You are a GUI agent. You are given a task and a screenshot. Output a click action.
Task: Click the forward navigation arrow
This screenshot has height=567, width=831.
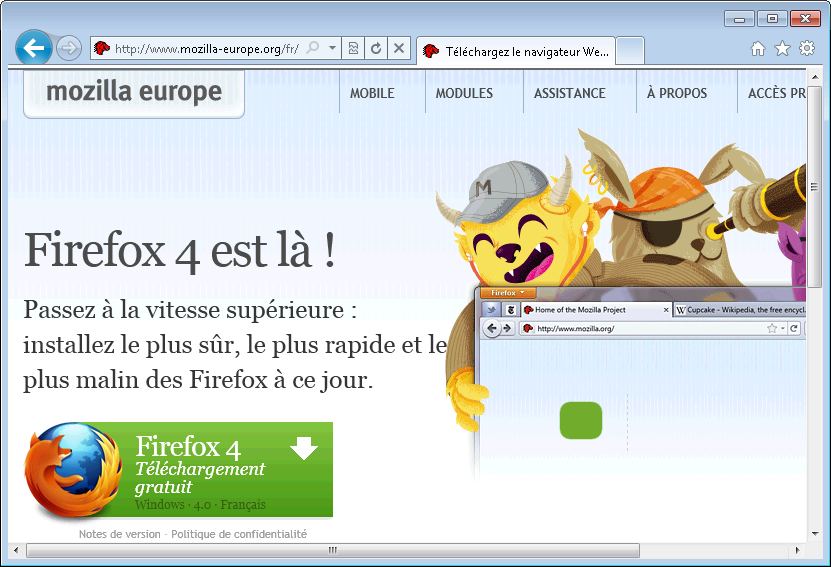pos(69,49)
